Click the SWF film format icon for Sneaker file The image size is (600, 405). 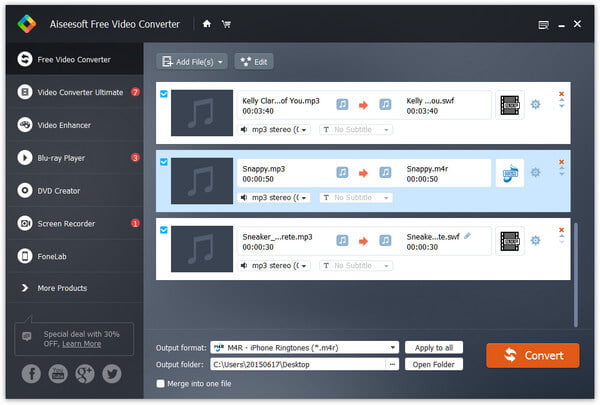pos(510,241)
